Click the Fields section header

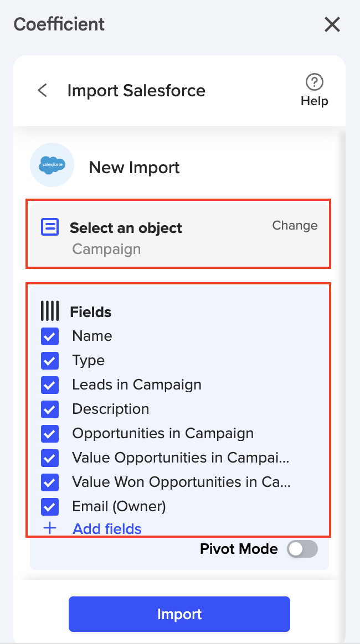(90, 312)
